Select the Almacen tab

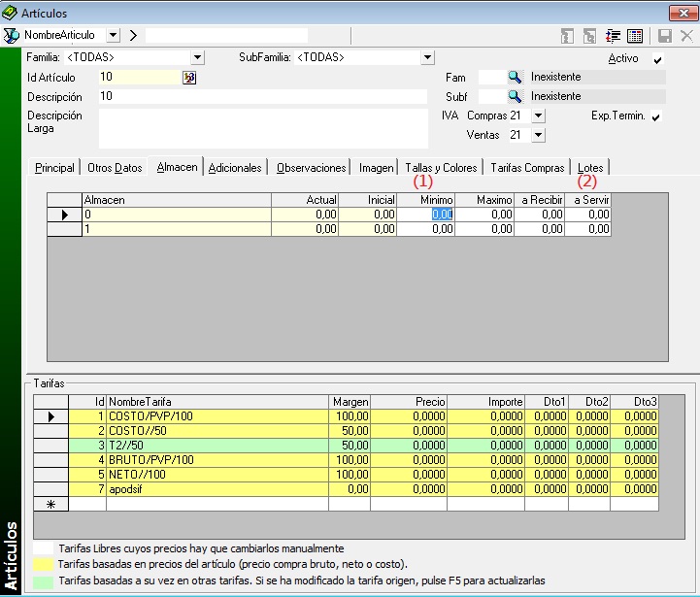tap(177, 167)
